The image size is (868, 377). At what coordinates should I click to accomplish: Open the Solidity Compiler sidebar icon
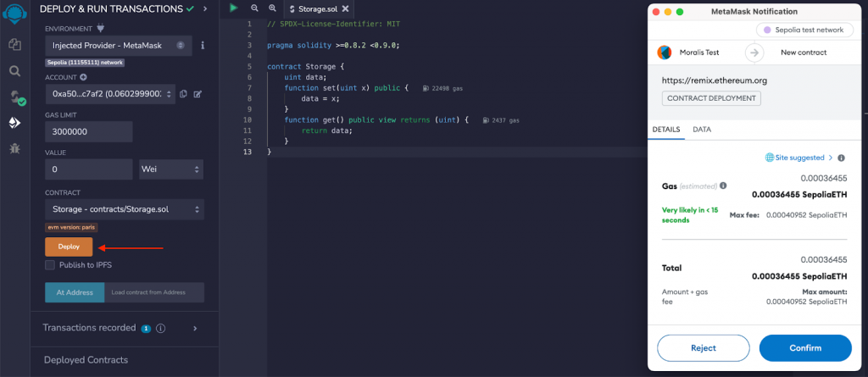click(x=17, y=98)
